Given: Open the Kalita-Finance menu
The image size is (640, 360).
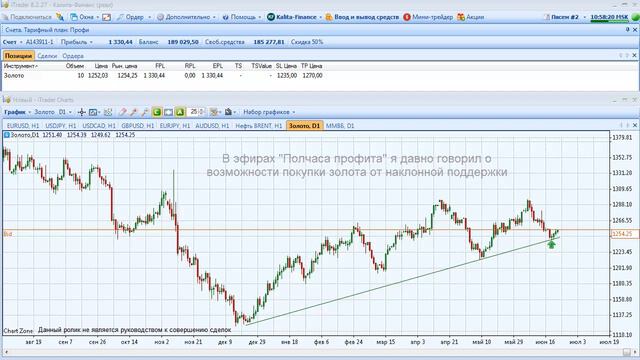Looking at the screenshot, I should click(x=294, y=17).
